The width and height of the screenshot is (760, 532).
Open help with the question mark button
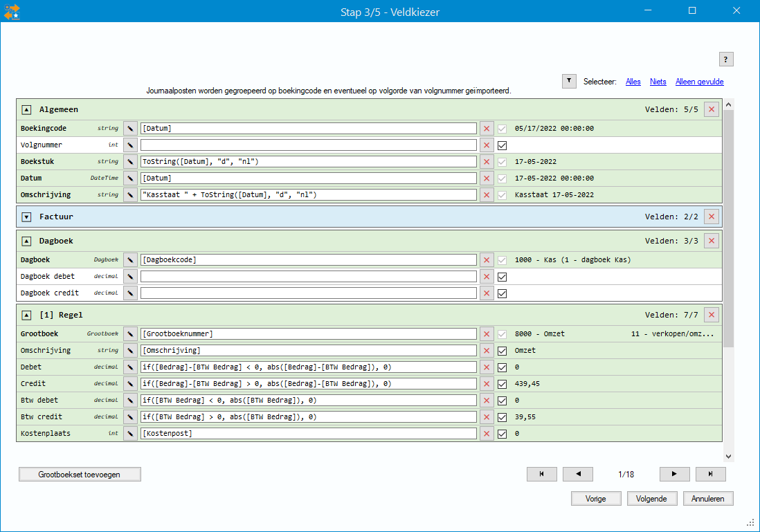[726, 59]
